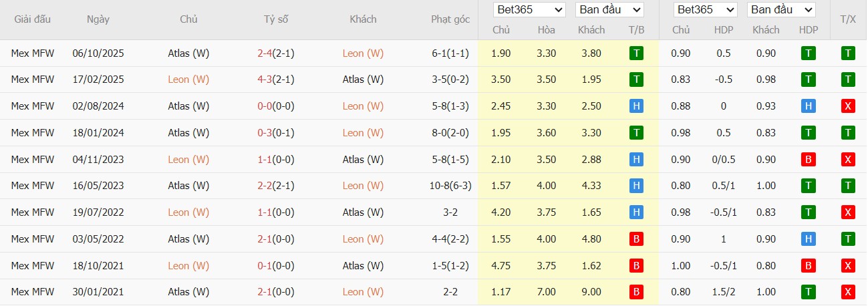This screenshot has width=868, height=306.
Task: Click the Phạt góc column header
Action: 450,19
